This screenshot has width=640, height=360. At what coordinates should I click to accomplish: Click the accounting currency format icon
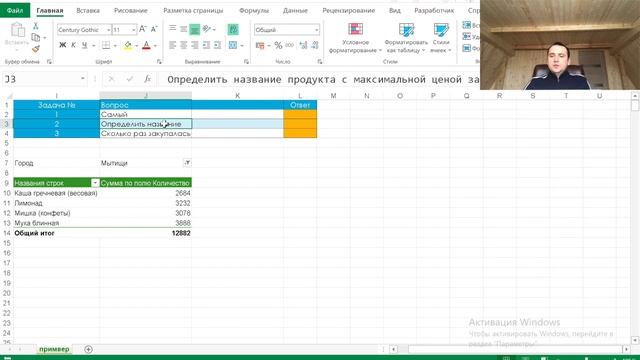[260, 45]
